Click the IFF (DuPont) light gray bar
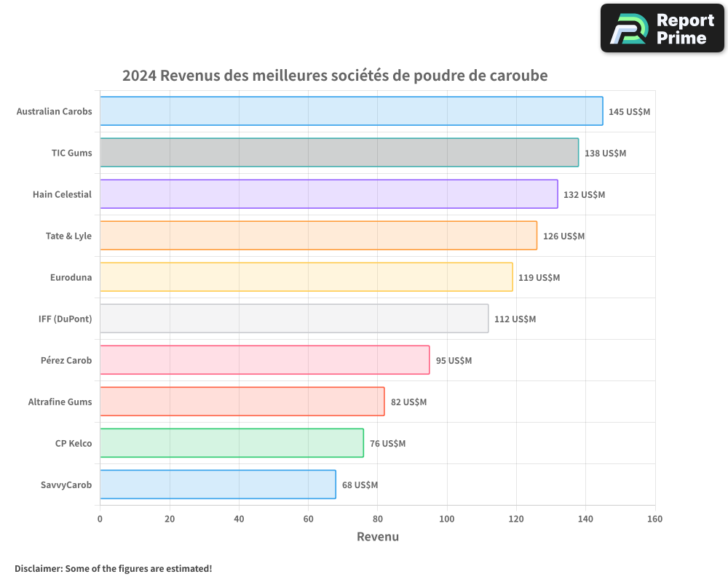Screen dimensions: 728x582 tap(294, 319)
